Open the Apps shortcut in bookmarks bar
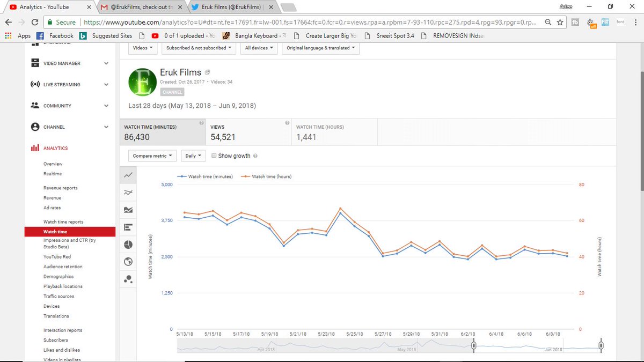The width and height of the screenshot is (644, 362). click(x=18, y=36)
